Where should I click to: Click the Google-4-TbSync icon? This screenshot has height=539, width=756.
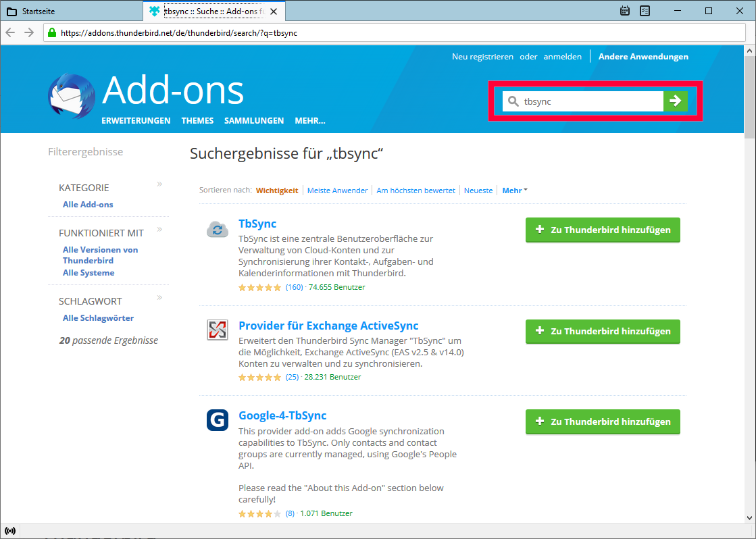click(x=217, y=420)
